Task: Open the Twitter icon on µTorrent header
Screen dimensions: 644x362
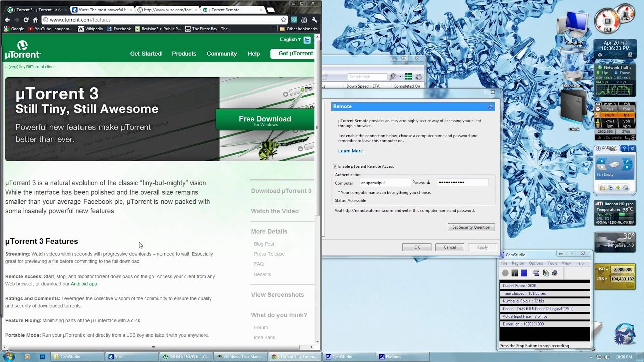Action: 307,40
